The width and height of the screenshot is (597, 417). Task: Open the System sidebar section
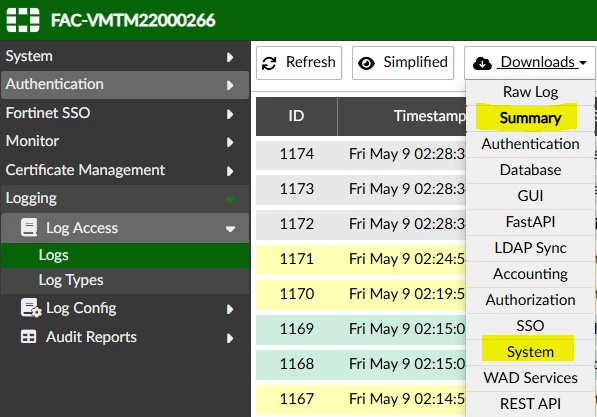point(125,56)
